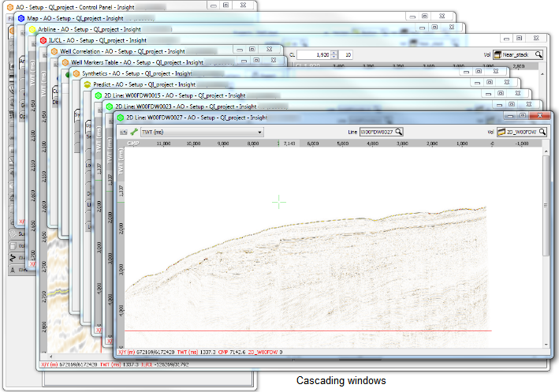Click the green hexagon icon of W00FDW0015 window
559x392 pixels.
point(99,95)
